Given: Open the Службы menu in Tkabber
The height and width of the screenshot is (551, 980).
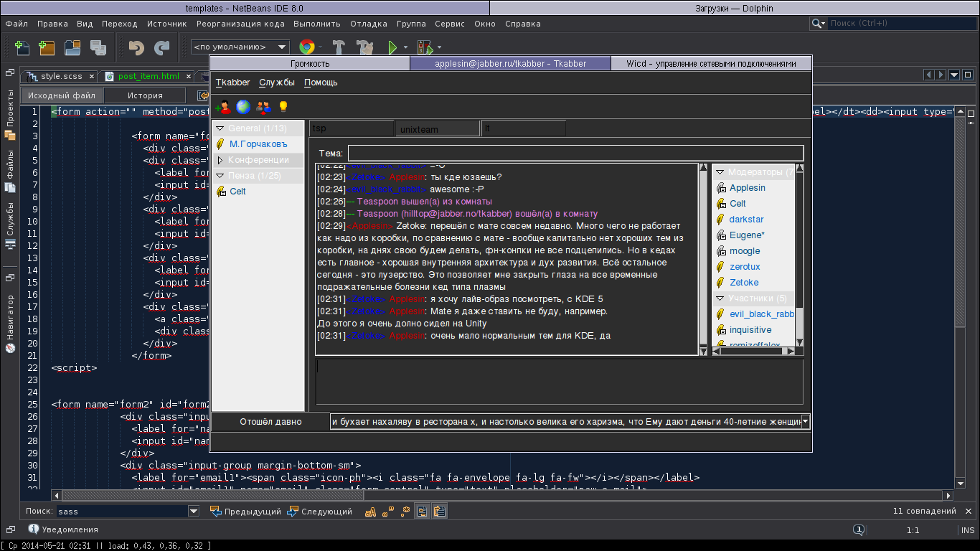Looking at the screenshot, I should point(277,83).
